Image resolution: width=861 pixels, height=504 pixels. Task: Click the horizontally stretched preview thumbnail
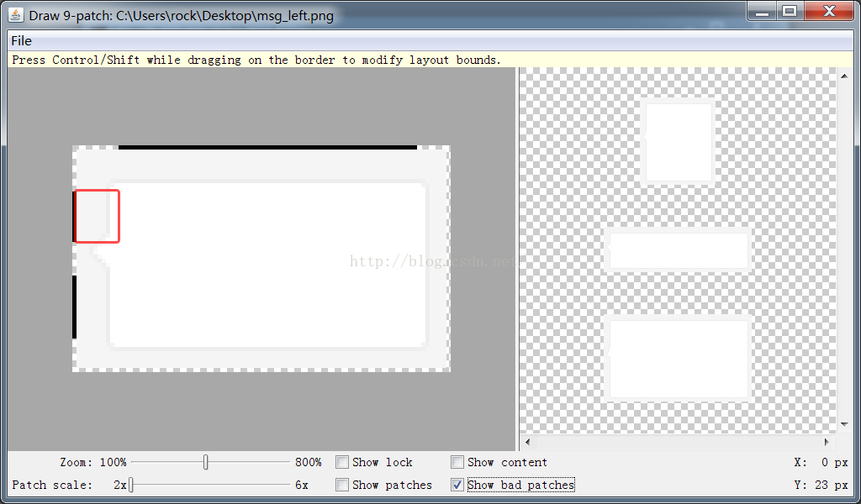pyautogui.click(x=679, y=250)
